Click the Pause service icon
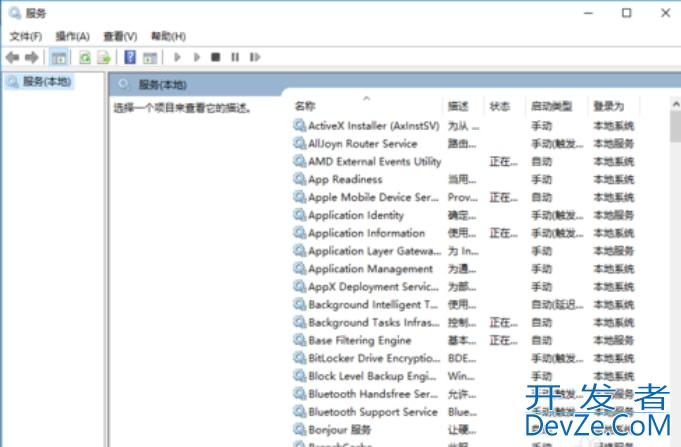The height and width of the screenshot is (447, 681). (235, 57)
